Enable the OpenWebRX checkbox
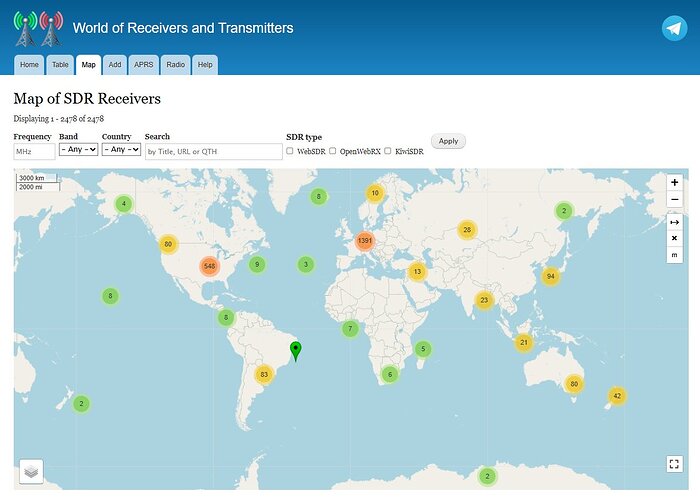 [x=333, y=151]
